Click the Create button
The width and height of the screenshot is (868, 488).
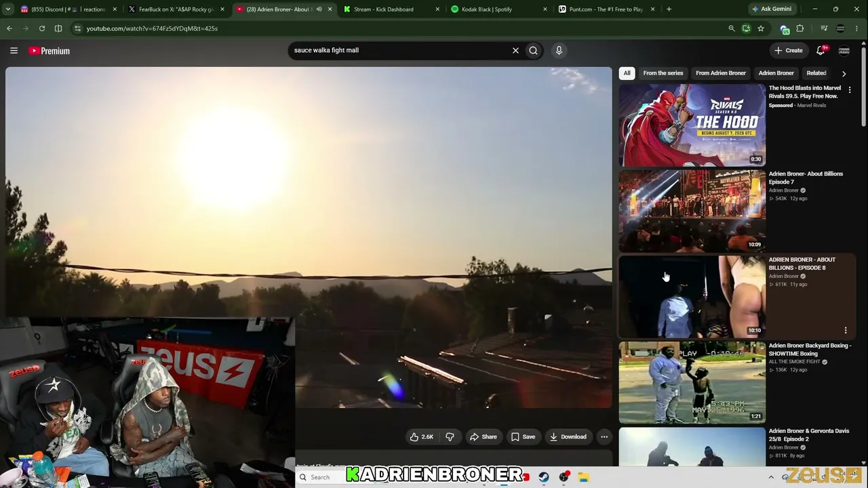(x=789, y=50)
